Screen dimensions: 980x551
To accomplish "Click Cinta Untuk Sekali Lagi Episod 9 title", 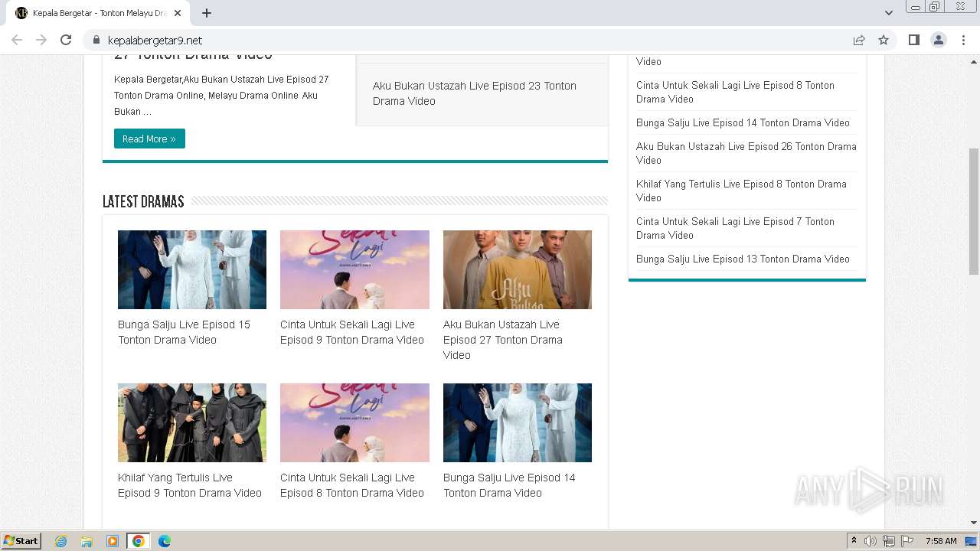I will click(352, 332).
